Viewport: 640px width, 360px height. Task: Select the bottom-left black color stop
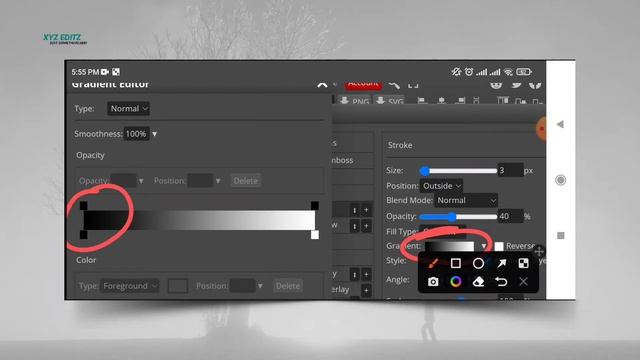tap(83, 235)
